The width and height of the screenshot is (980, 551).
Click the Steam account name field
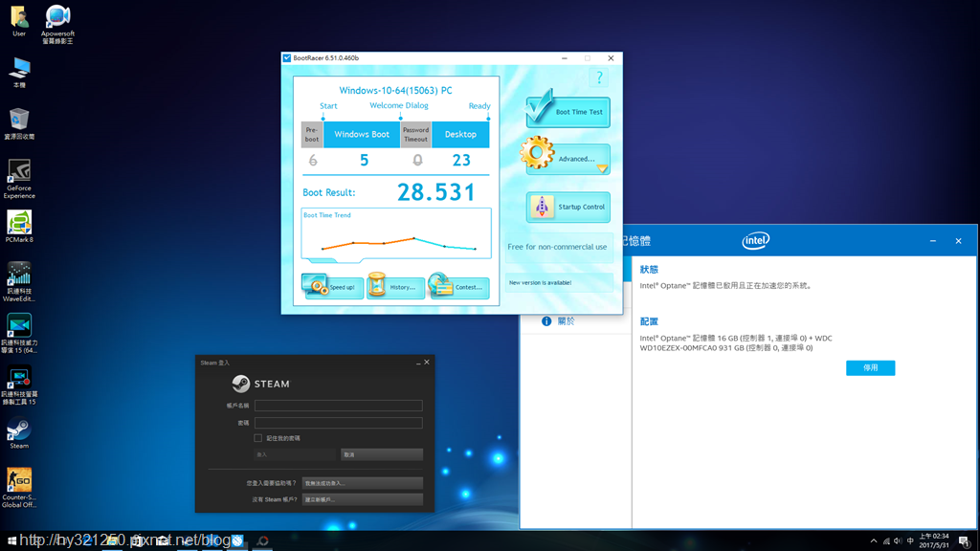pos(338,406)
